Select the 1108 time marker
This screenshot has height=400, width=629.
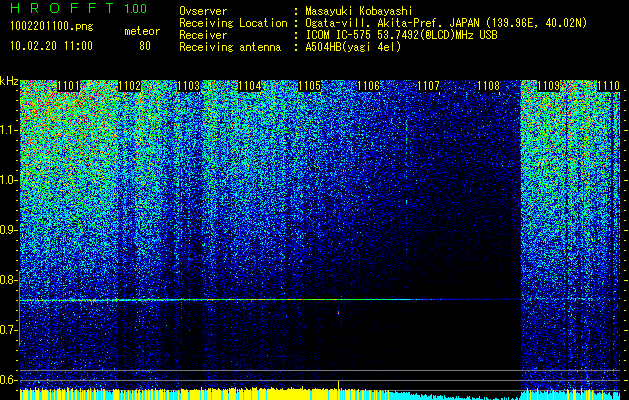[489, 86]
